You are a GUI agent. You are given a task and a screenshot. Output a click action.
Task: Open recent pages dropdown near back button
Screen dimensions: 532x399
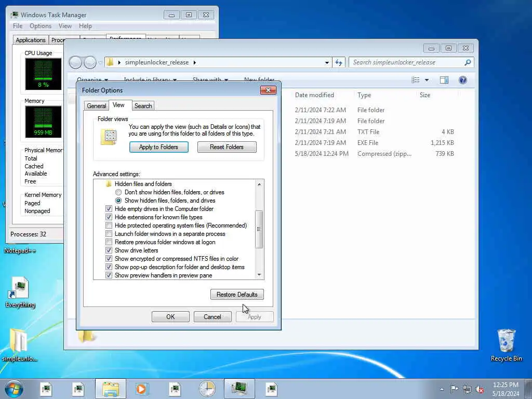[x=100, y=62]
